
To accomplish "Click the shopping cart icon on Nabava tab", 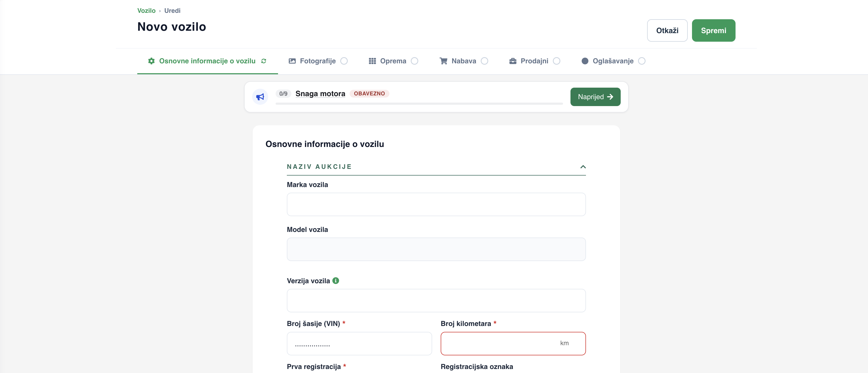I will click(443, 61).
